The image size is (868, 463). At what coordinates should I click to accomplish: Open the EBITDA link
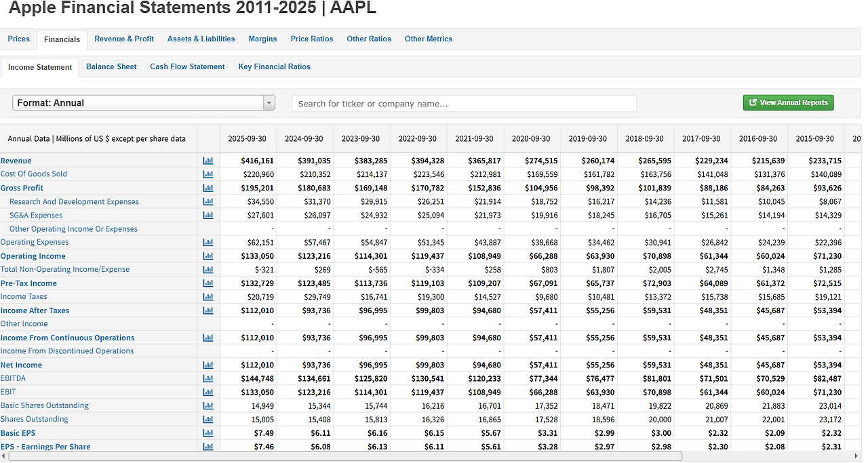pos(13,378)
